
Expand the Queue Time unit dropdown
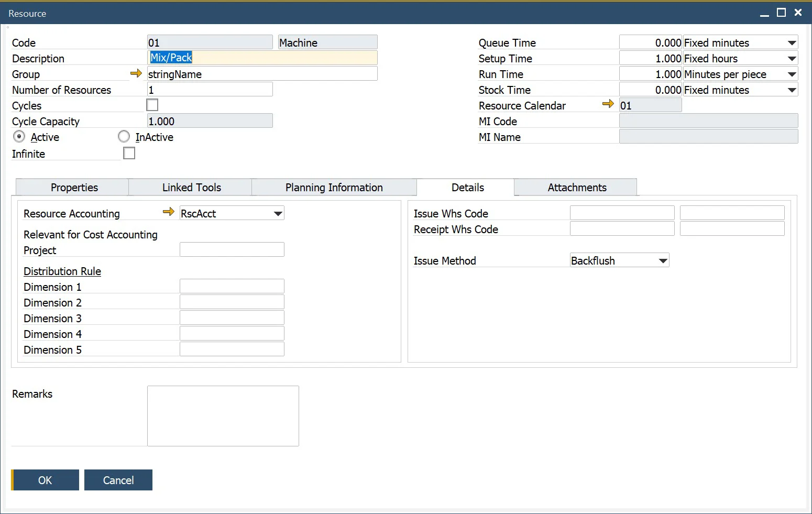click(792, 43)
